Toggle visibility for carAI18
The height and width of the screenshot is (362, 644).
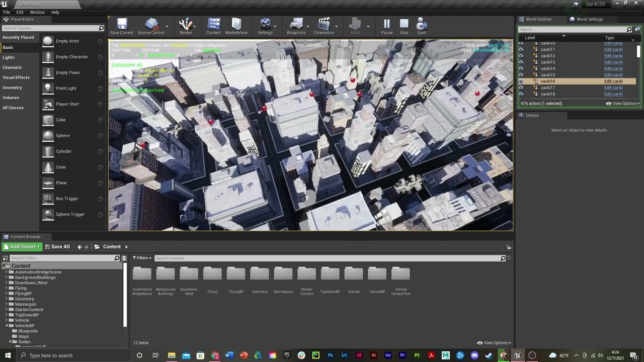(x=522, y=94)
